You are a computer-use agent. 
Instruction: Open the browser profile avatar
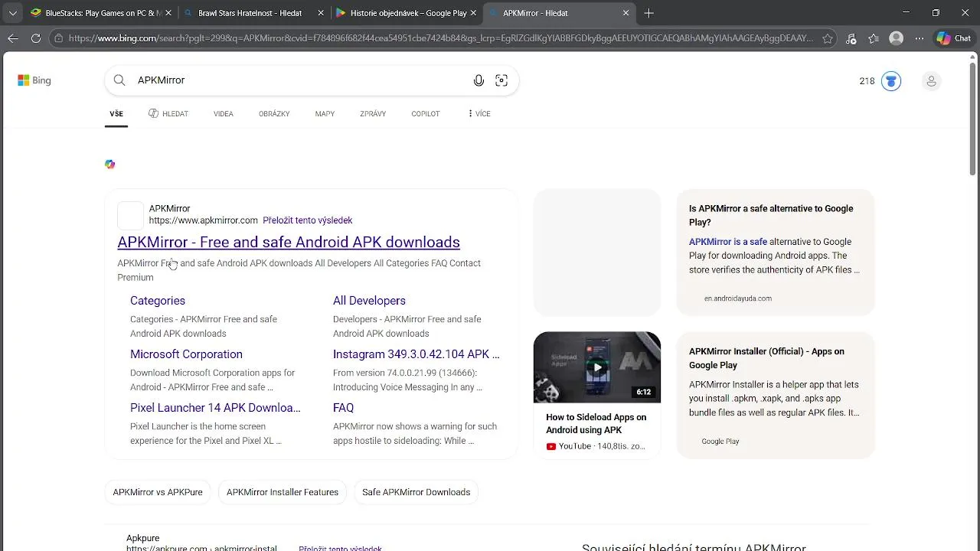(x=897, y=38)
